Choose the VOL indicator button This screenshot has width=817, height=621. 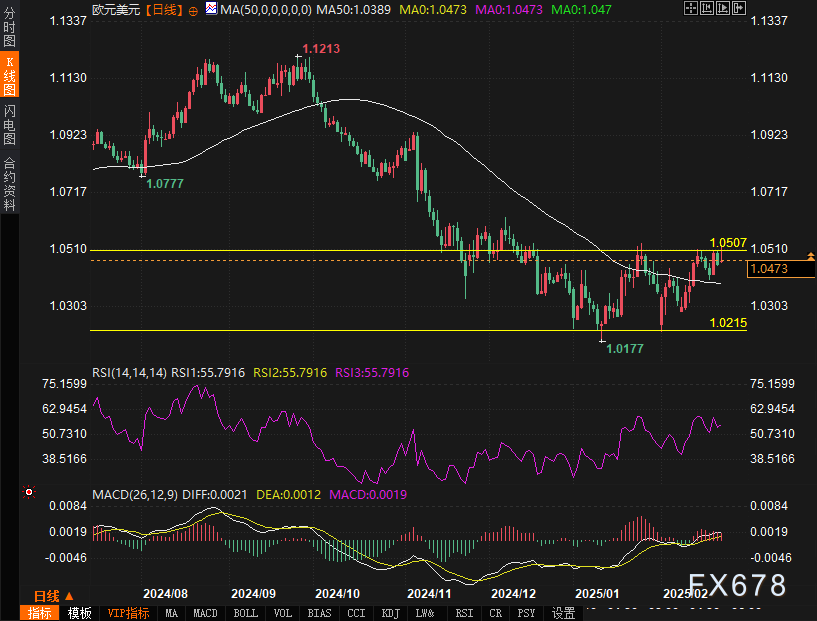(283, 613)
